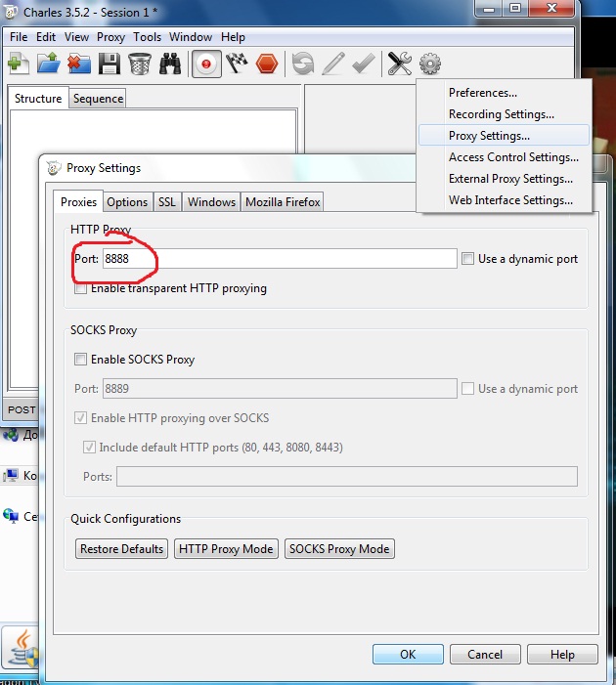
Task: Toggle recording with the red record button
Action: coord(206,64)
